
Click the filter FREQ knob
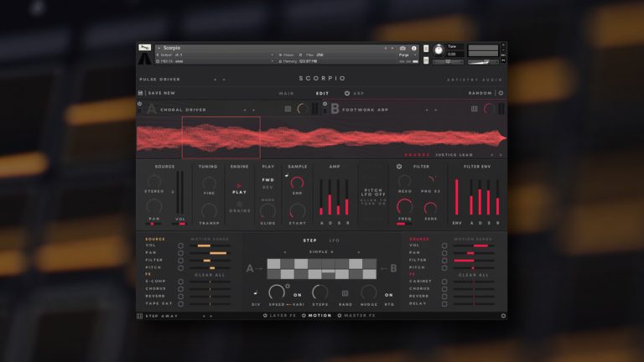pos(404,206)
